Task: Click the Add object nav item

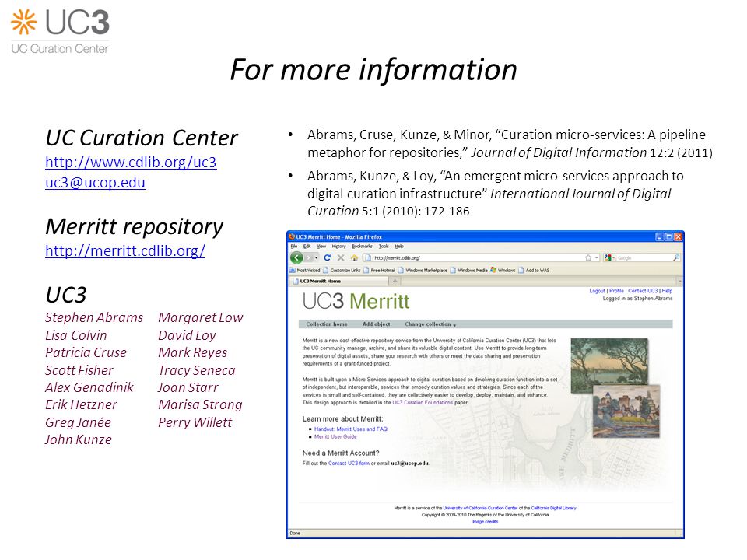Action: click(376, 324)
